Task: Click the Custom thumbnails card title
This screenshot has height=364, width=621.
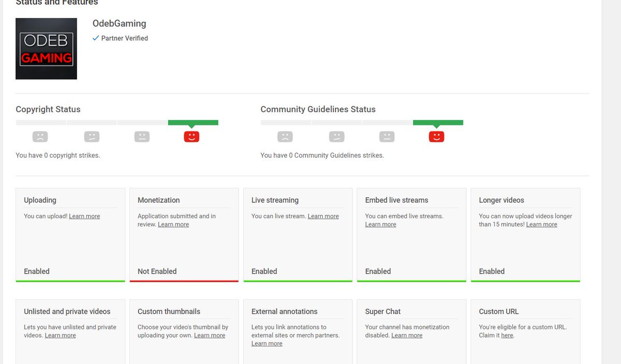Action: click(x=169, y=311)
